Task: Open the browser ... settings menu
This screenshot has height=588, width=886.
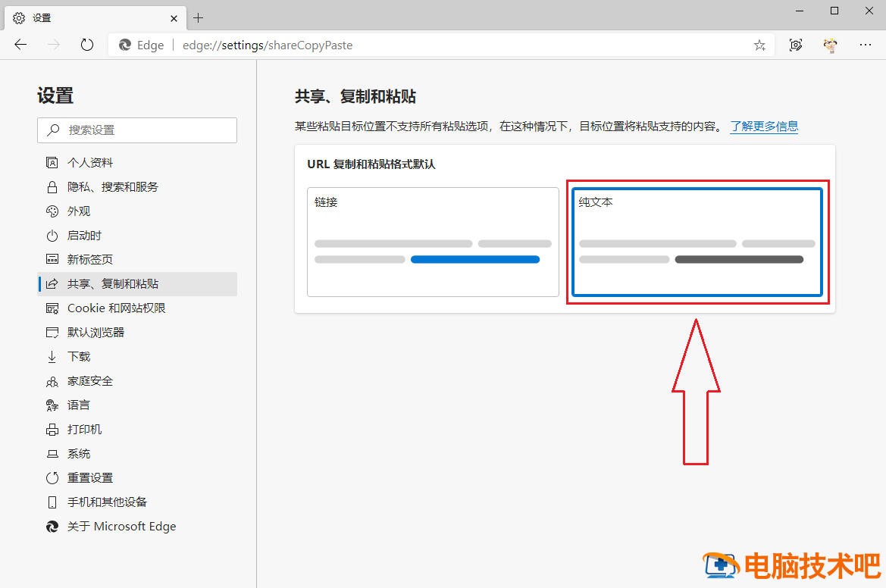Action: 866,45
